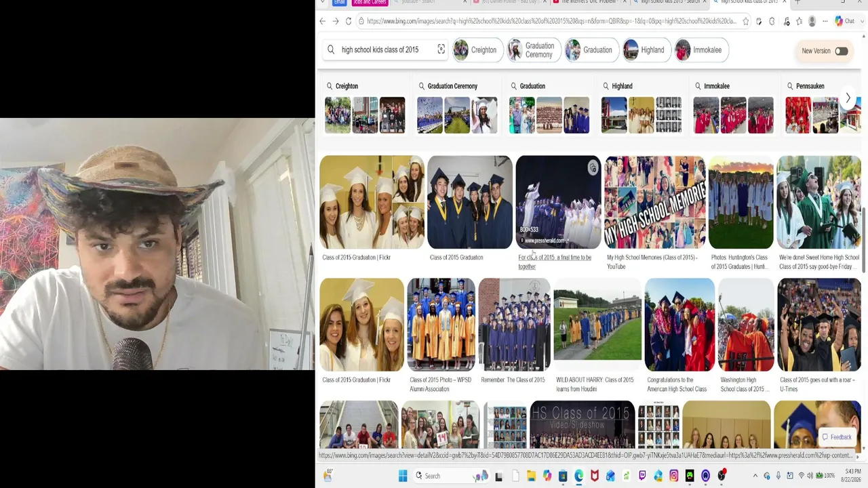The height and width of the screenshot is (488, 868).
Task: Go back with the browser back arrow
Action: click(323, 21)
